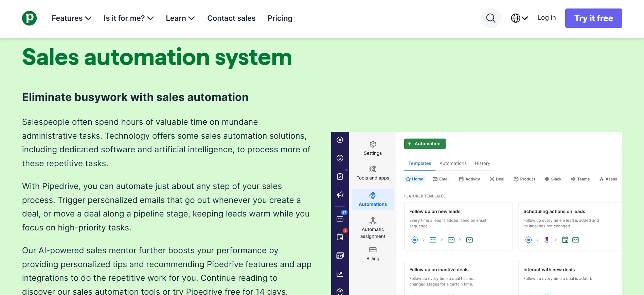Click the contacts card icon in sidebar
The height and width of the screenshot is (295, 644).
(x=340, y=256)
